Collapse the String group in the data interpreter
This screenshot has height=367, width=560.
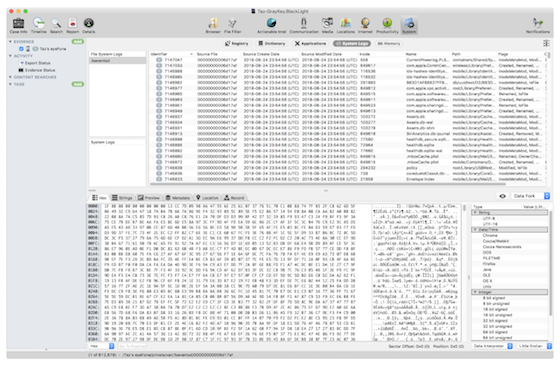475,212
